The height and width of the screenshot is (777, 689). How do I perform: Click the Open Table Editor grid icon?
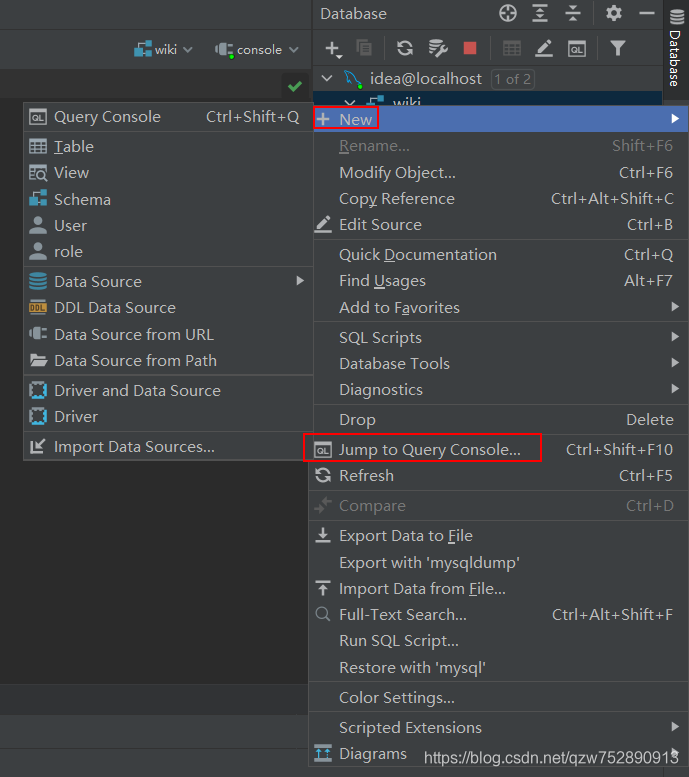point(512,49)
